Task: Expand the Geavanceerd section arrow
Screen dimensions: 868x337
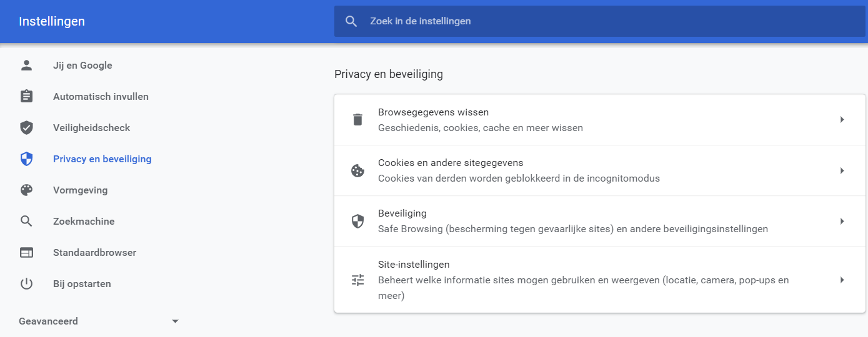Action: [x=175, y=321]
